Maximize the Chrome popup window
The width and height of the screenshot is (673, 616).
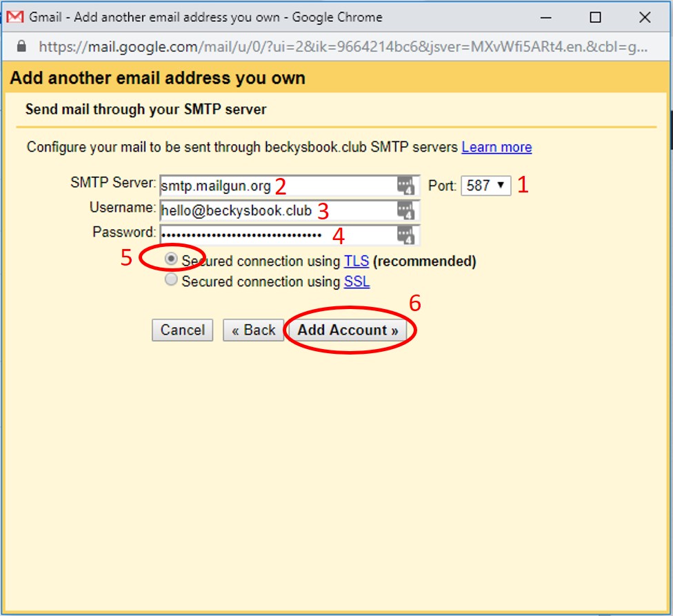pos(595,18)
